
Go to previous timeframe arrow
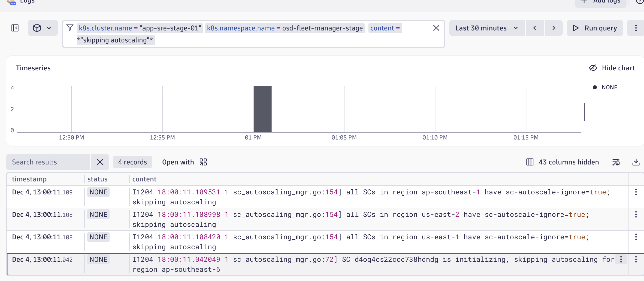coord(534,28)
